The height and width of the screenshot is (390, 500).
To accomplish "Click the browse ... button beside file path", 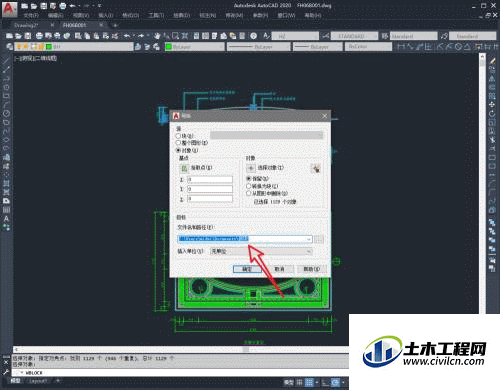I will pyautogui.click(x=319, y=239).
